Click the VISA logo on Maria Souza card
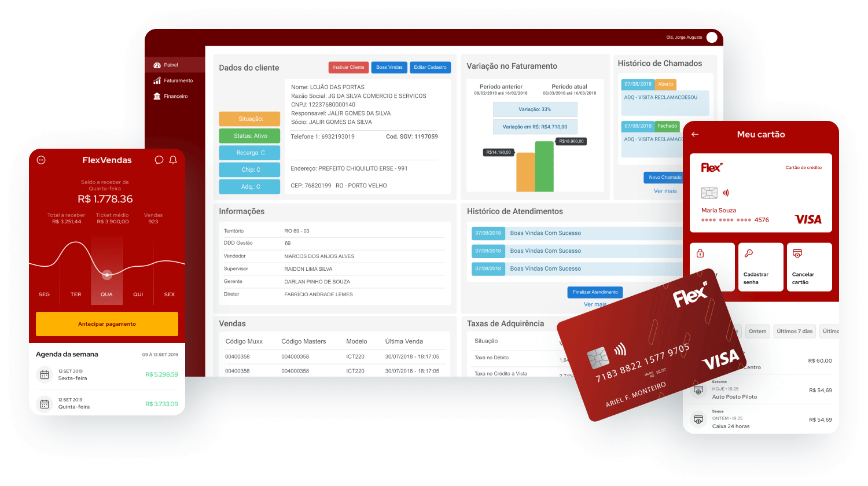 click(808, 219)
